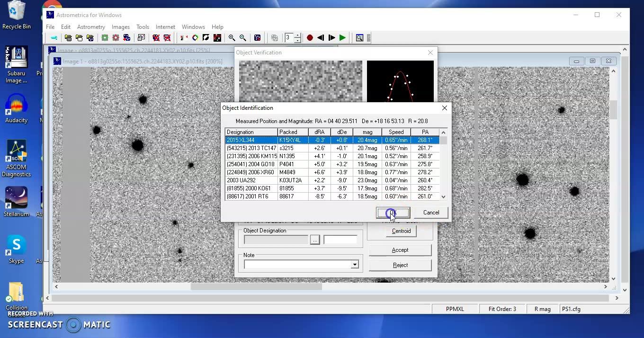The width and height of the screenshot is (644, 338).
Task: Open the Windows menu
Action: [193, 27]
